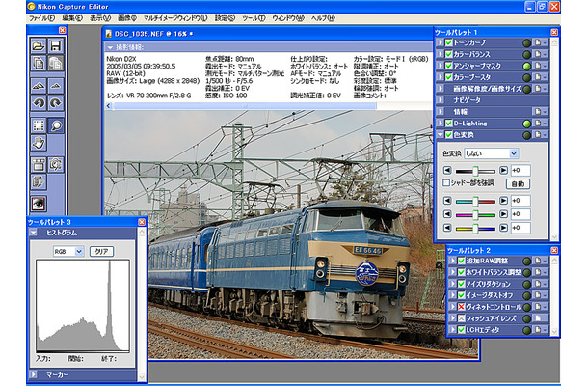Image resolution: width=588 pixels, height=386 pixels.
Task: Toggle the イメージダストオフ checkbox
Action: (x=462, y=295)
